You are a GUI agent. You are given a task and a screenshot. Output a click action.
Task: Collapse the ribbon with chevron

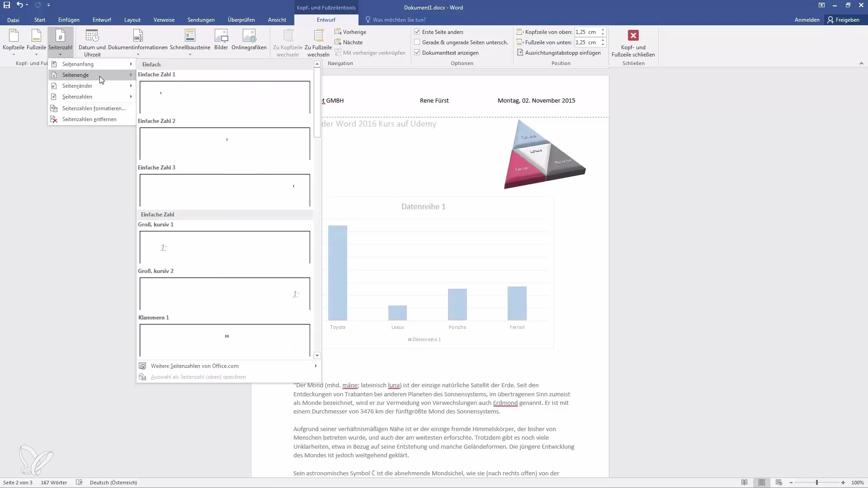861,64
